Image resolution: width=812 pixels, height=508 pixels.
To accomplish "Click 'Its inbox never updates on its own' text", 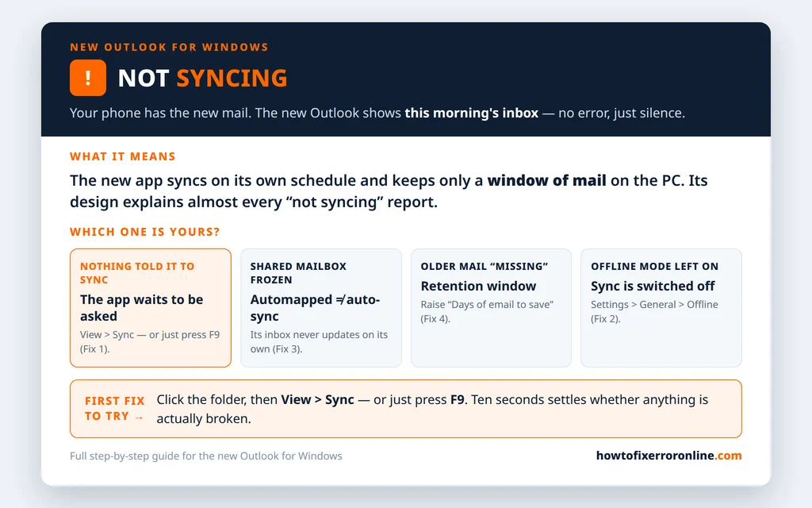I will tap(319, 341).
